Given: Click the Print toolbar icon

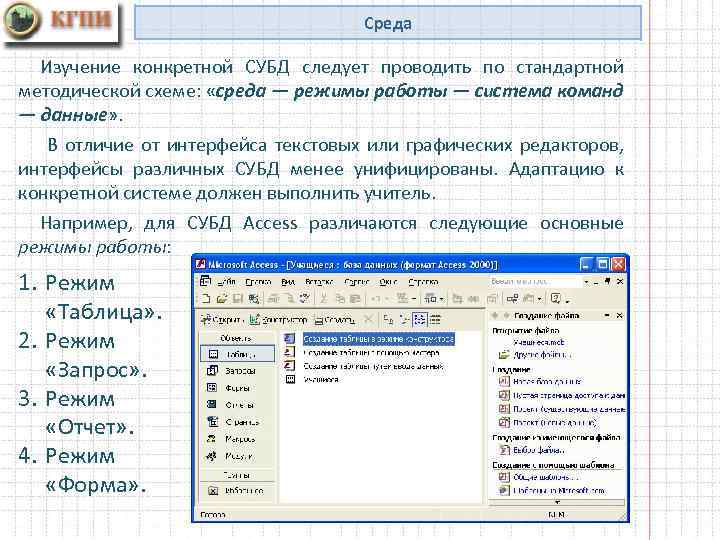Looking at the screenshot, I should (274, 298).
